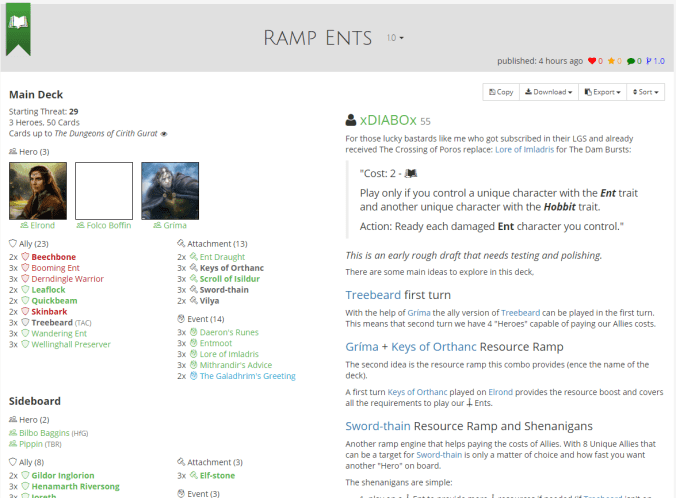676x498 pixels.
Task: Click the event icon next to Daeron's Runes
Action: click(x=194, y=332)
